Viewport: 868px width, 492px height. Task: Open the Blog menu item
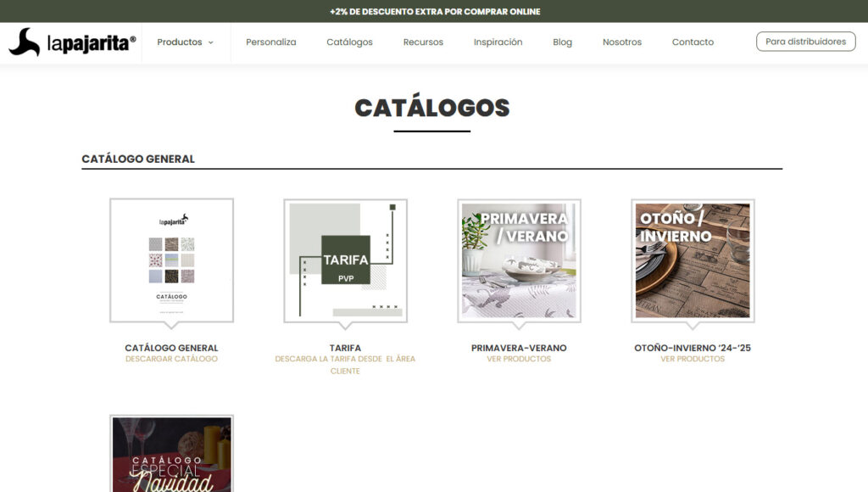pos(562,42)
